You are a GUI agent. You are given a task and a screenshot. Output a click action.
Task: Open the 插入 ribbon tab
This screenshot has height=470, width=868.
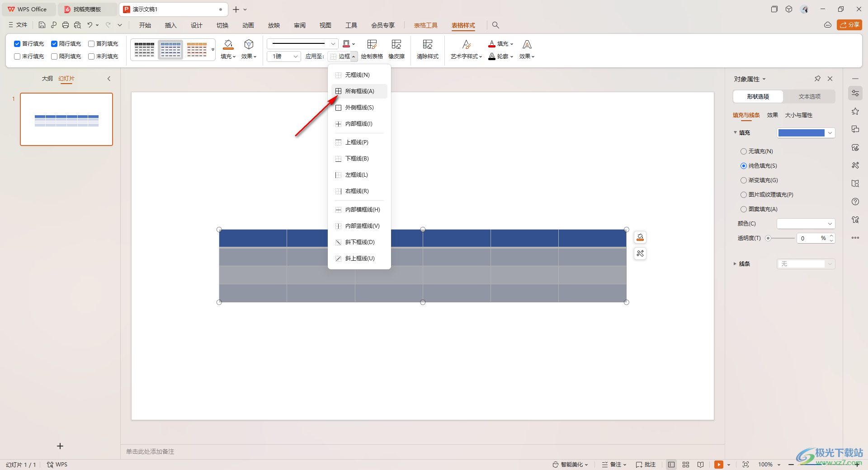point(170,25)
